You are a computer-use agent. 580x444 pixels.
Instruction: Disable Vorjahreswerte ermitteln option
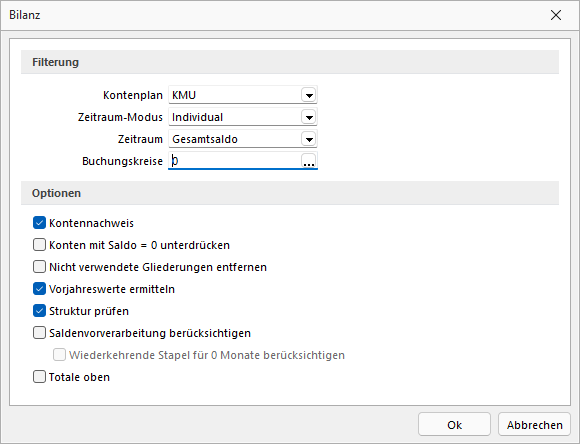pos(39,289)
